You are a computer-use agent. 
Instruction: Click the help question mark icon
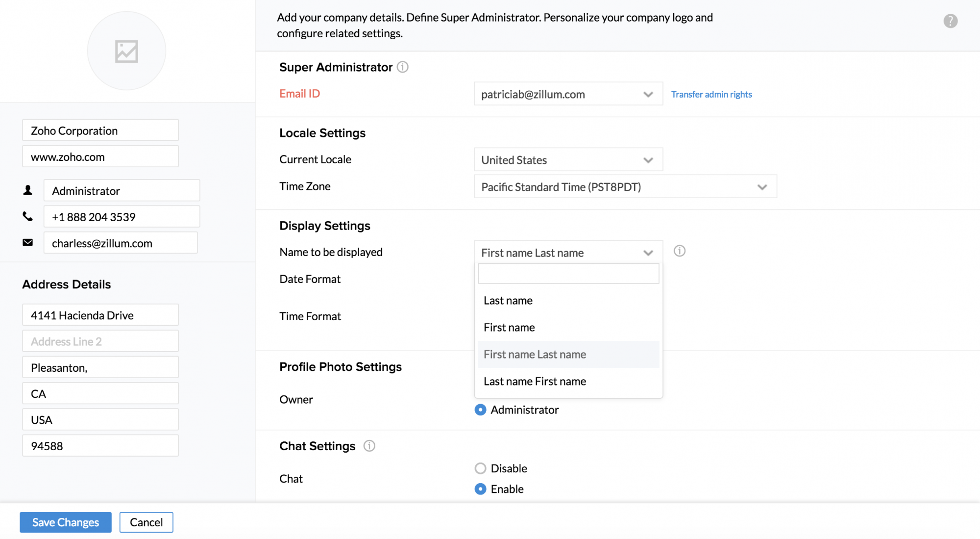950,21
